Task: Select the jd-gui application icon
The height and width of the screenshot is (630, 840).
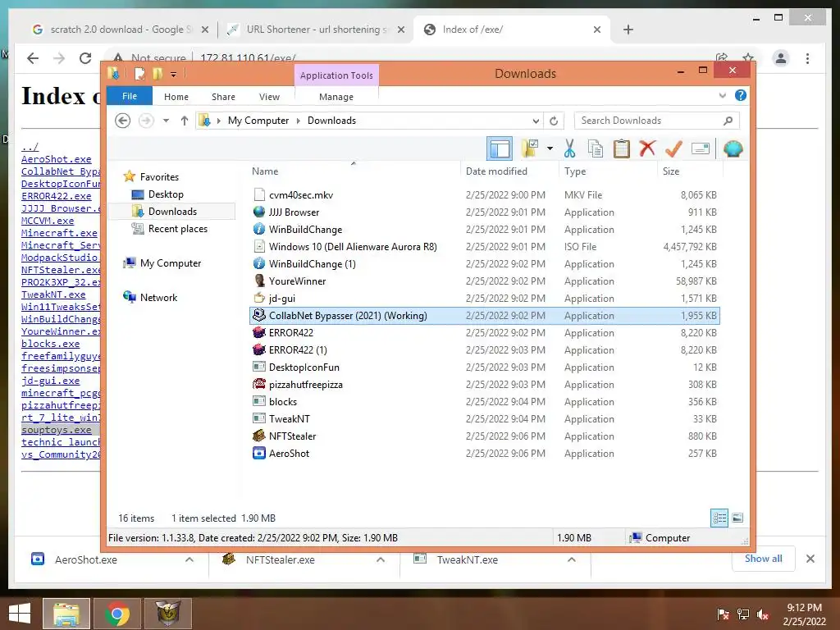Action: [259, 298]
